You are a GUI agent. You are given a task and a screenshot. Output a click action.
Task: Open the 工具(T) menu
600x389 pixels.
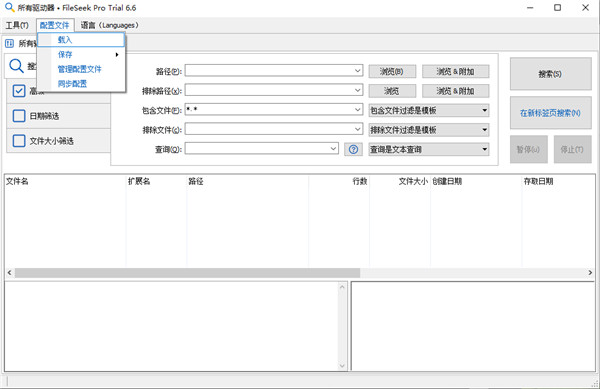(x=17, y=25)
